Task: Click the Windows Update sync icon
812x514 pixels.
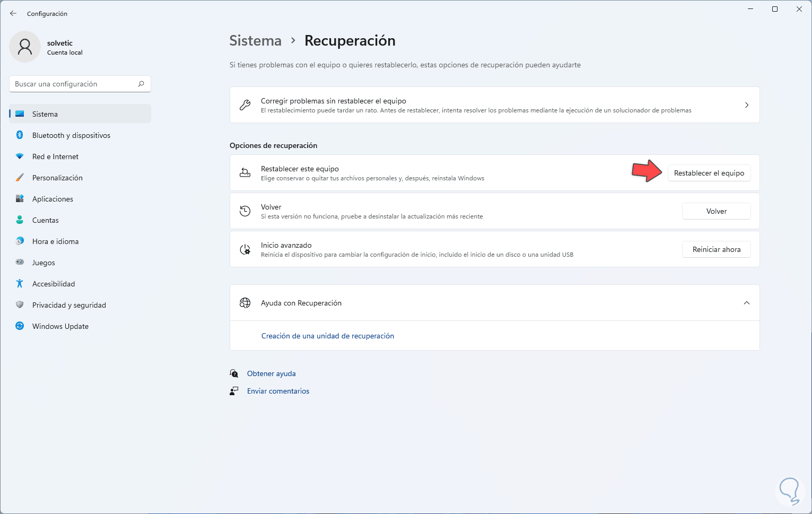Action: 20,326
